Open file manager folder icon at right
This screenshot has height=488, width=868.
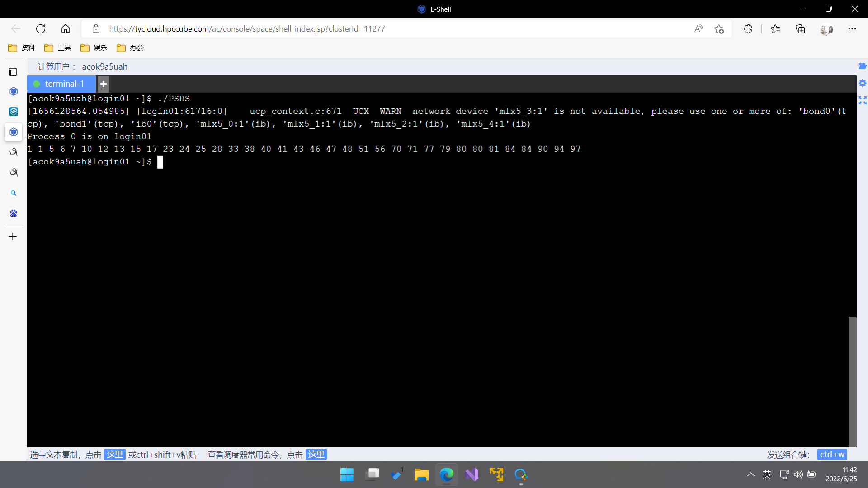862,66
